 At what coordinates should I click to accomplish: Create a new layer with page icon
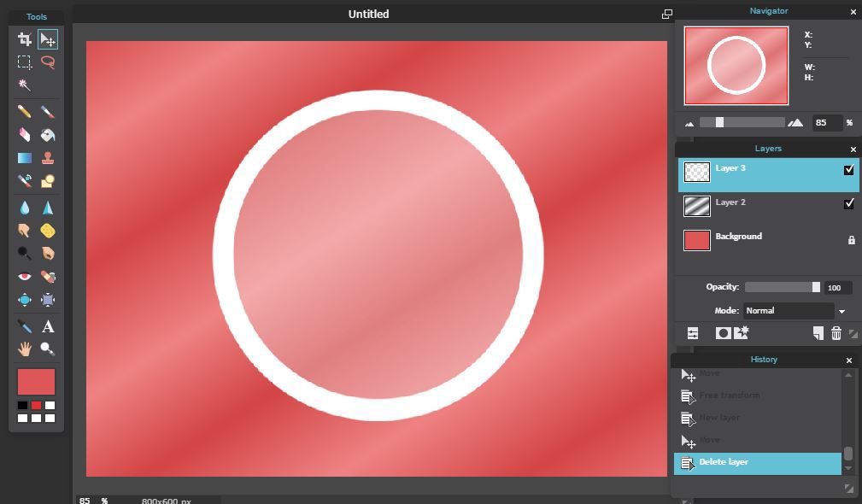(x=818, y=333)
